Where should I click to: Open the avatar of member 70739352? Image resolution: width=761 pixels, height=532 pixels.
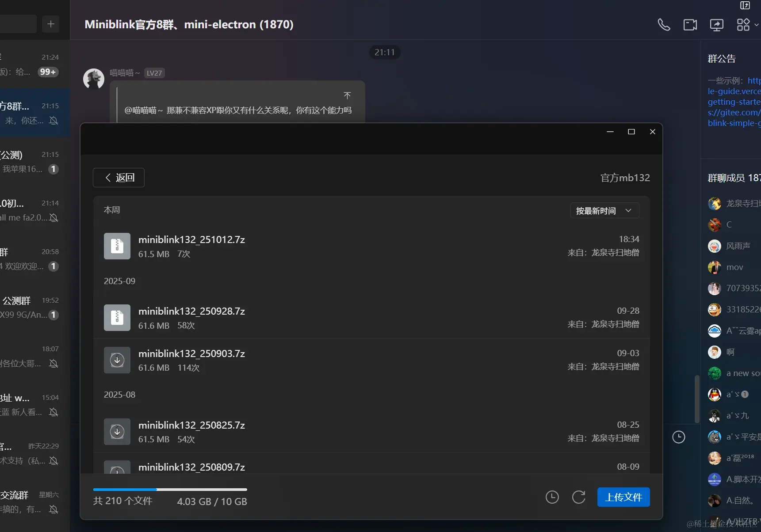click(715, 288)
